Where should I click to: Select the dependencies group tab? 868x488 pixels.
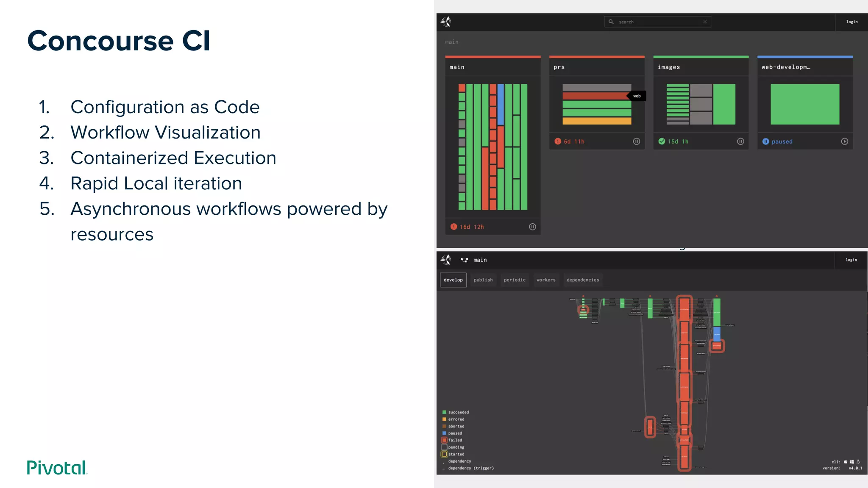click(583, 280)
